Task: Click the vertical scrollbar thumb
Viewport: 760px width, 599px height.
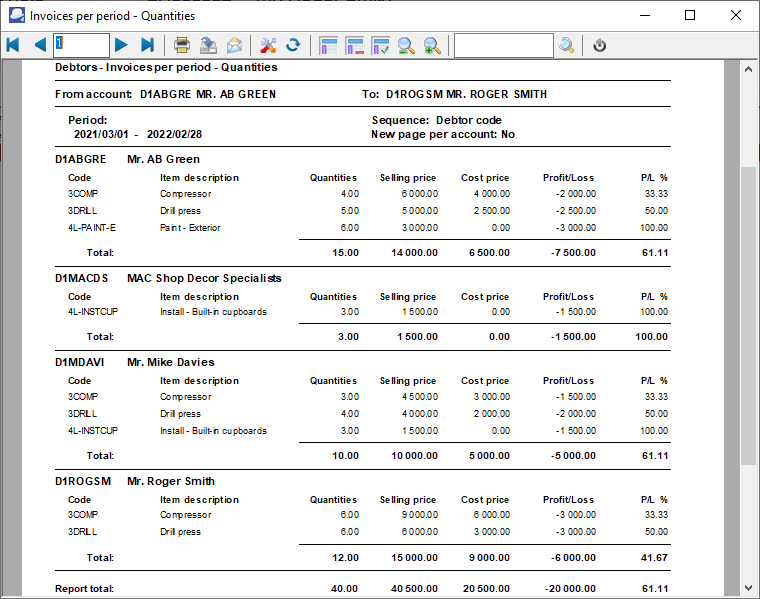Action: [748, 316]
